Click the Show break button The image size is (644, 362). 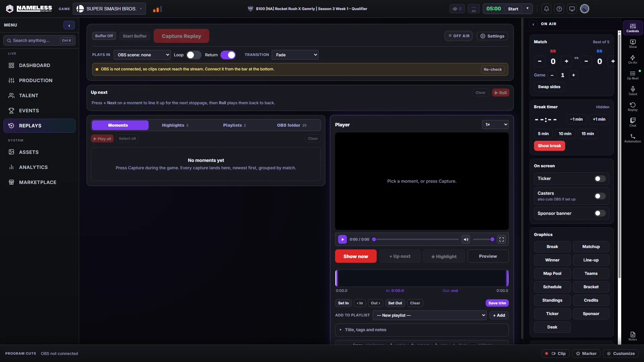pyautogui.click(x=549, y=146)
